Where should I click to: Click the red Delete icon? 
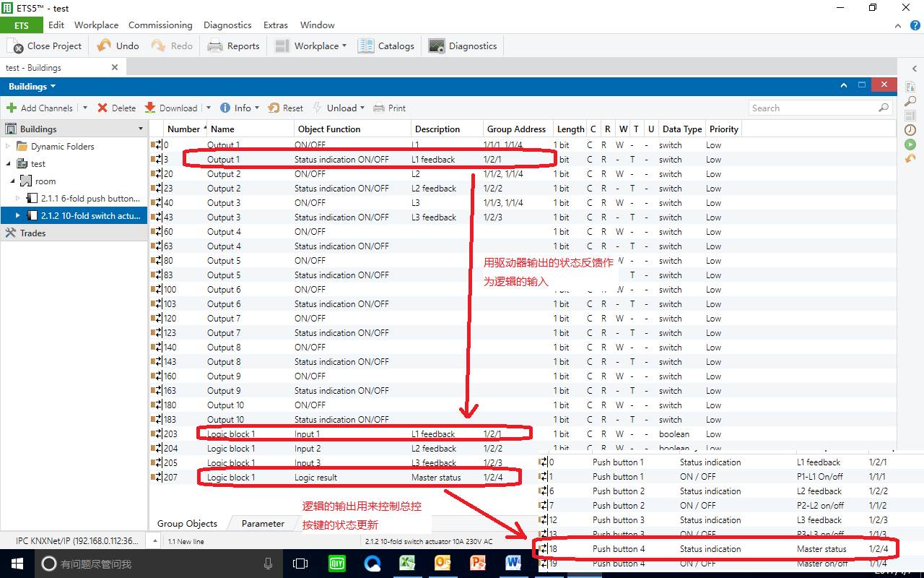(x=103, y=108)
